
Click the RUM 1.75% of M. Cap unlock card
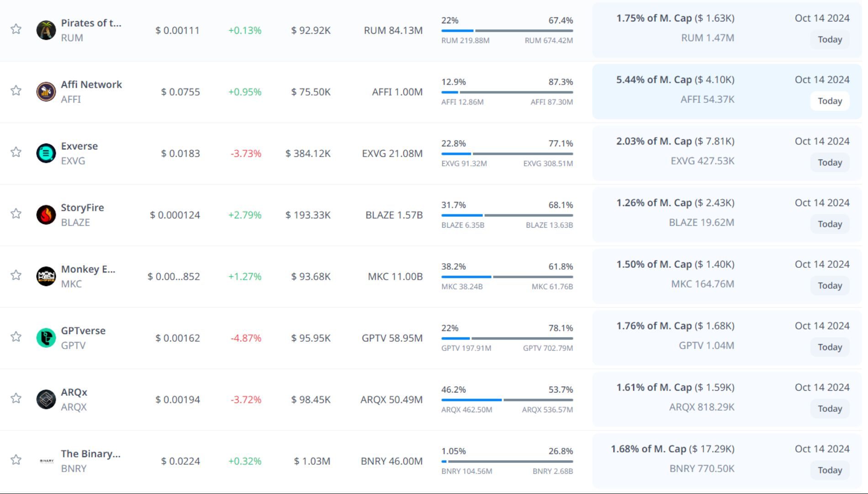(x=726, y=30)
